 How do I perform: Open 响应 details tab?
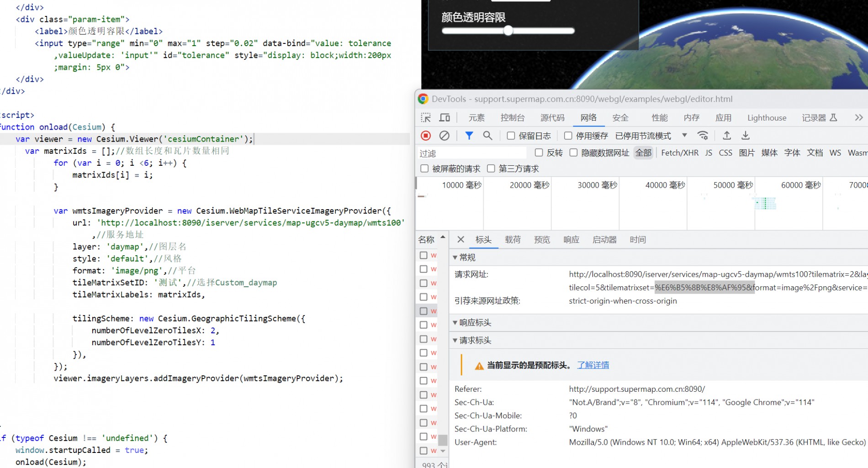571,240
